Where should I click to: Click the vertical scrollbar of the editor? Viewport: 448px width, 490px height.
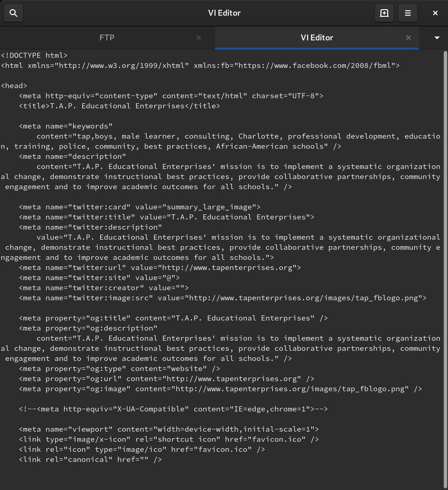point(445,269)
